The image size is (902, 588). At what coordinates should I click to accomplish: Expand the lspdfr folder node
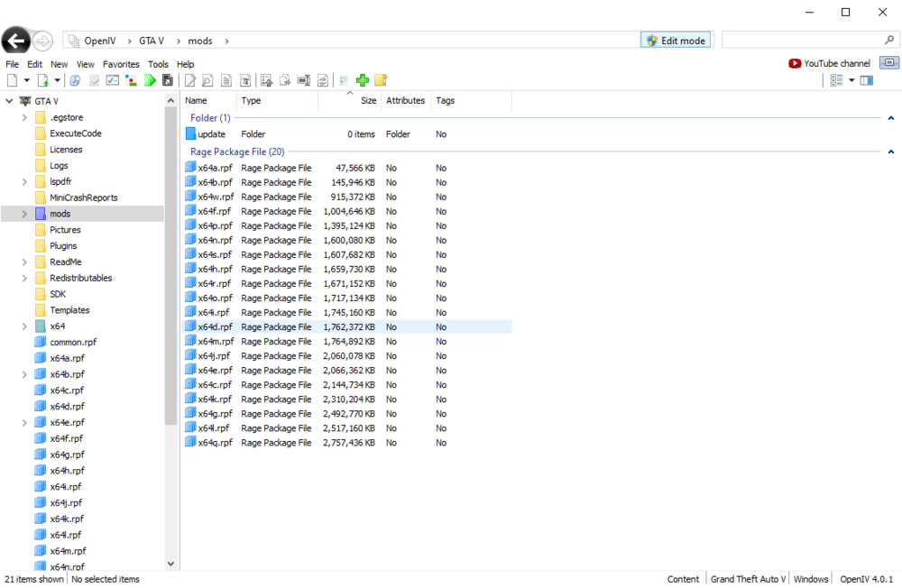tap(24, 182)
